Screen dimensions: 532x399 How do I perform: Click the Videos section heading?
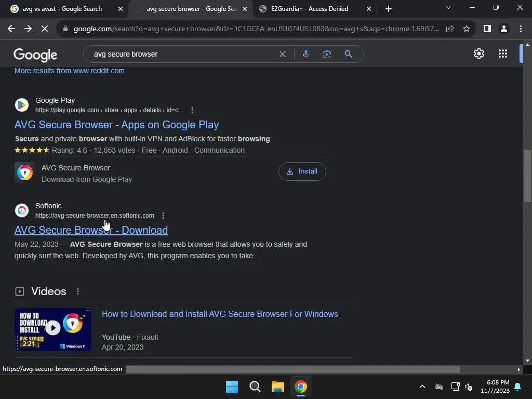point(48,291)
